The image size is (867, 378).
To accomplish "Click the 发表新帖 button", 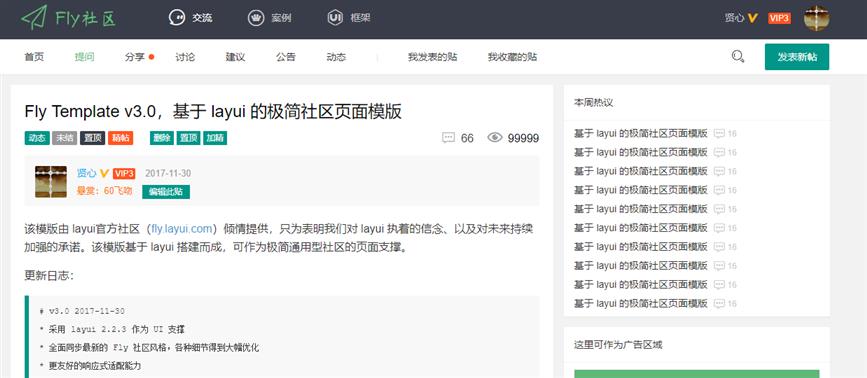I will point(797,57).
